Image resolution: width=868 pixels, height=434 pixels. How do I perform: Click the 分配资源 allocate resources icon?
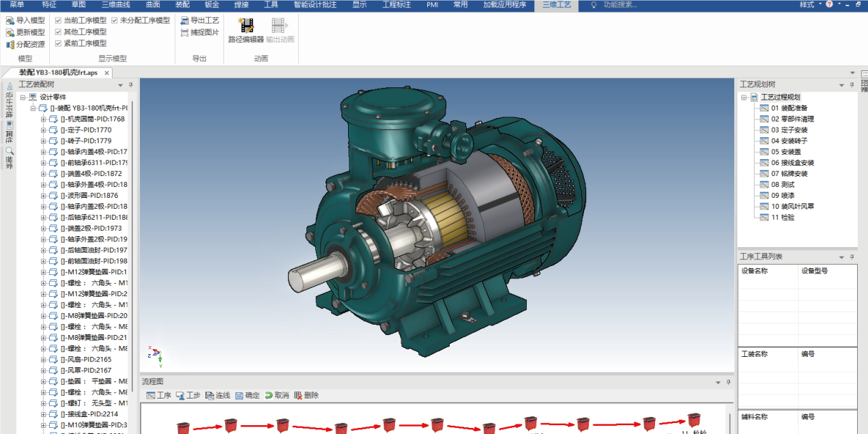pyautogui.click(x=10, y=44)
